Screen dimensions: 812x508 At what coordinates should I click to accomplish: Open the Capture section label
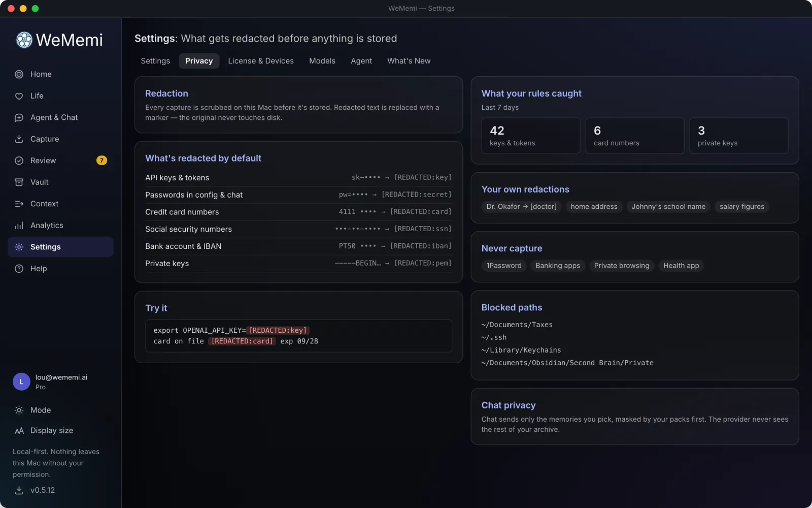[x=45, y=139]
